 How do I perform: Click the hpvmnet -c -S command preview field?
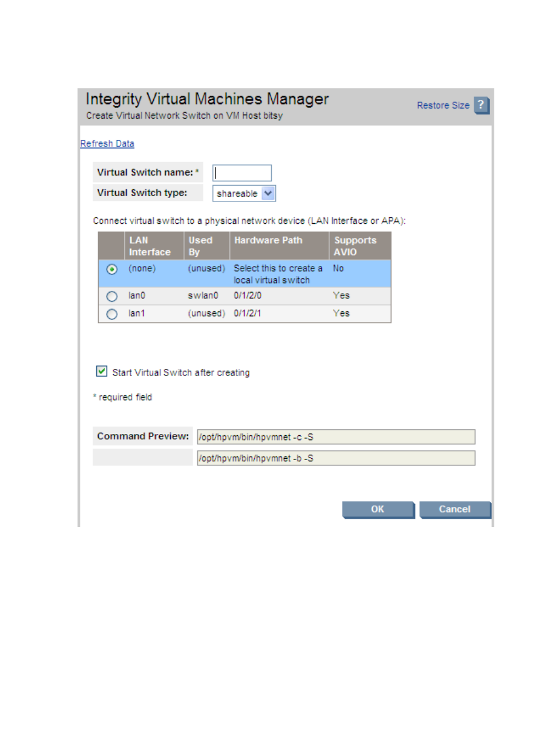tap(336, 437)
